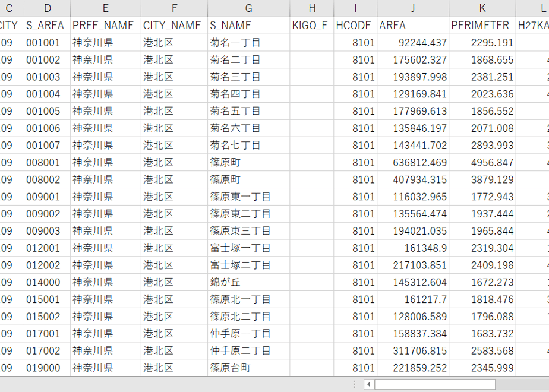
Task: Select column G header
Action: [248, 8]
